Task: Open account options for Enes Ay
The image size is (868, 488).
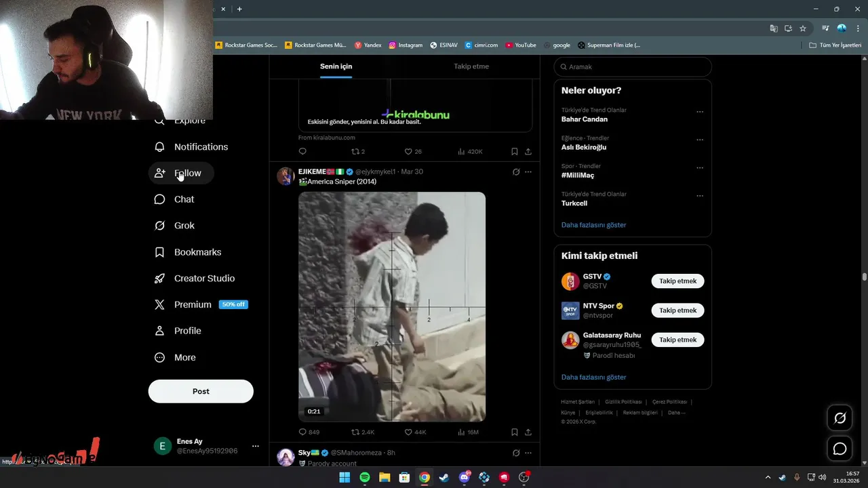Action: tap(256, 446)
